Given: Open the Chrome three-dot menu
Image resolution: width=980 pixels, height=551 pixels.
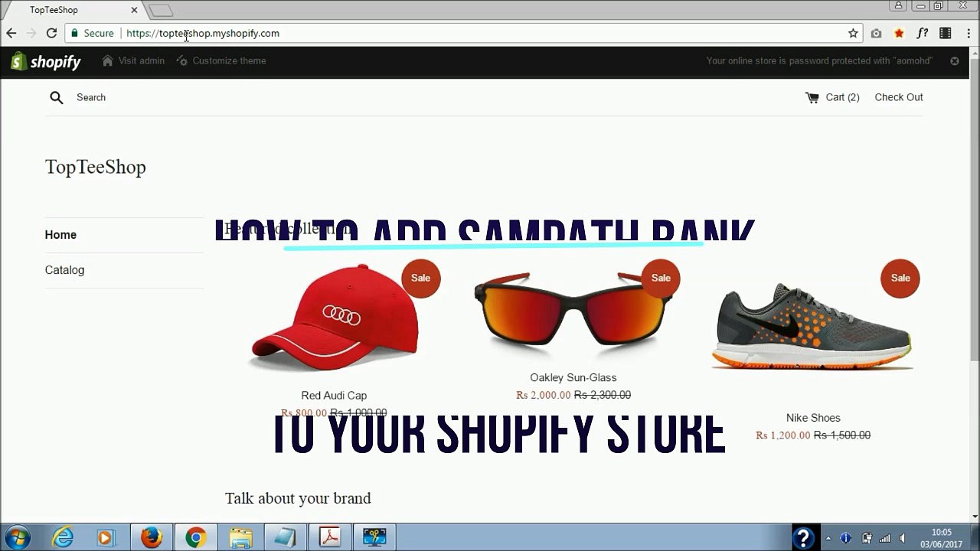Looking at the screenshot, I should [968, 33].
